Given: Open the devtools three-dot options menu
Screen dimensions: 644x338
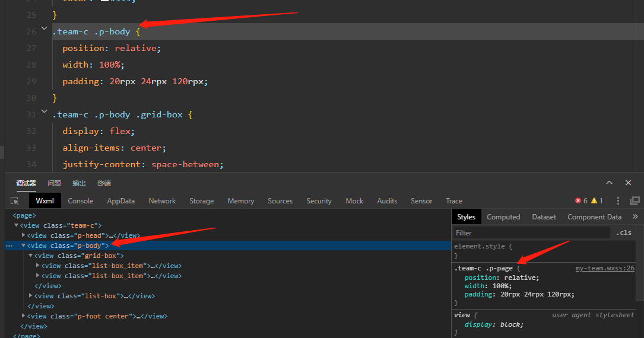Looking at the screenshot, I should tap(618, 200).
